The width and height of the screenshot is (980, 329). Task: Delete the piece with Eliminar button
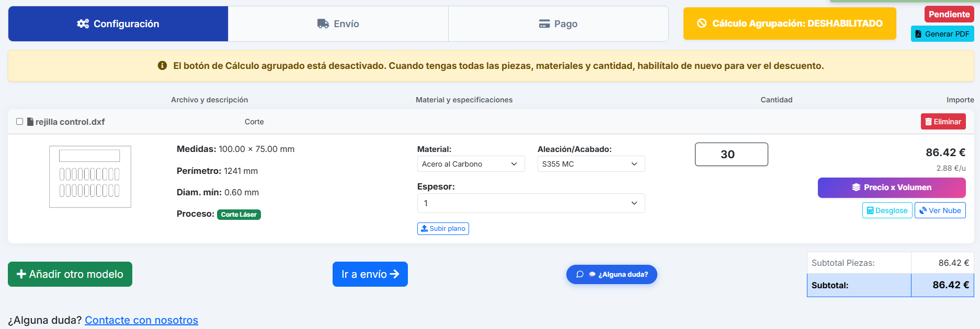click(943, 122)
